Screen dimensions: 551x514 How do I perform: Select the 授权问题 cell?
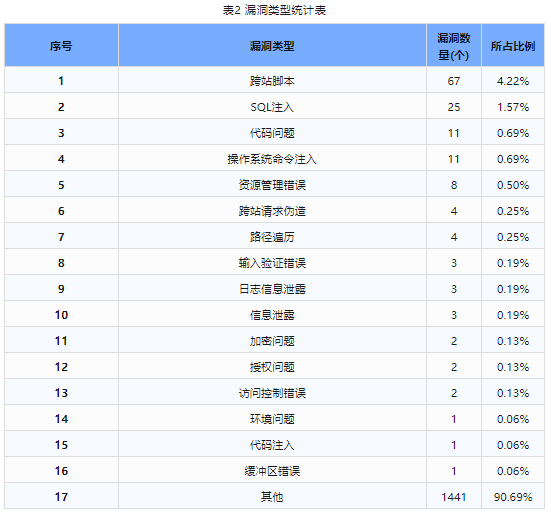point(272,367)
